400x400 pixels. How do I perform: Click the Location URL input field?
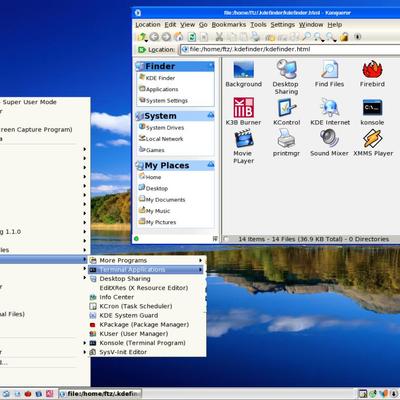pyautogui.click(x=289, y=49)
